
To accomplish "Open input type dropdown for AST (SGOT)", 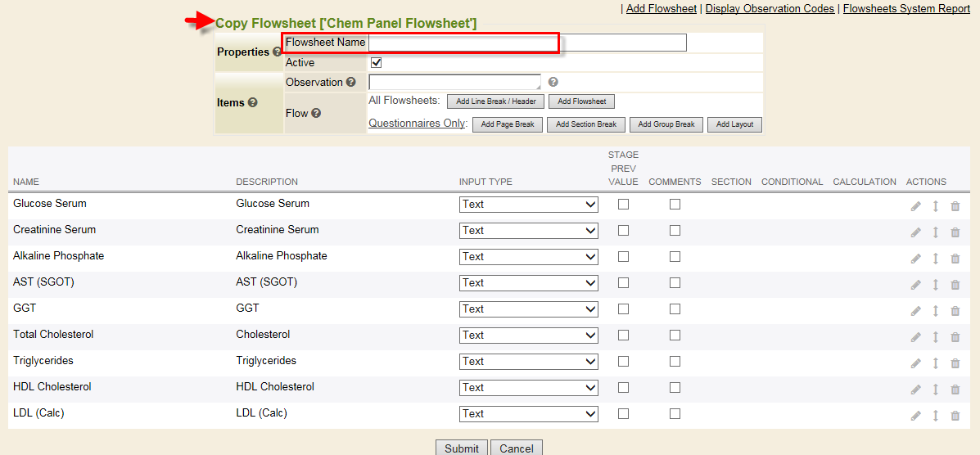I will point(529,283).
